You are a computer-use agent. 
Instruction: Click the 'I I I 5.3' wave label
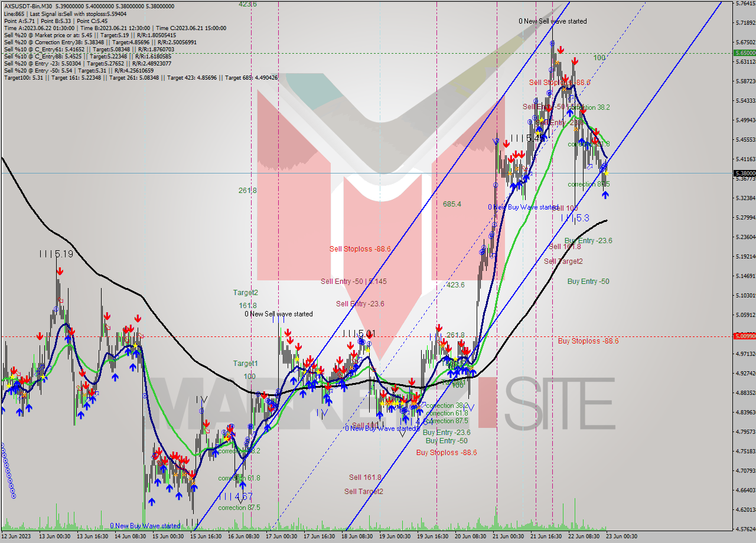pos(575,218)
